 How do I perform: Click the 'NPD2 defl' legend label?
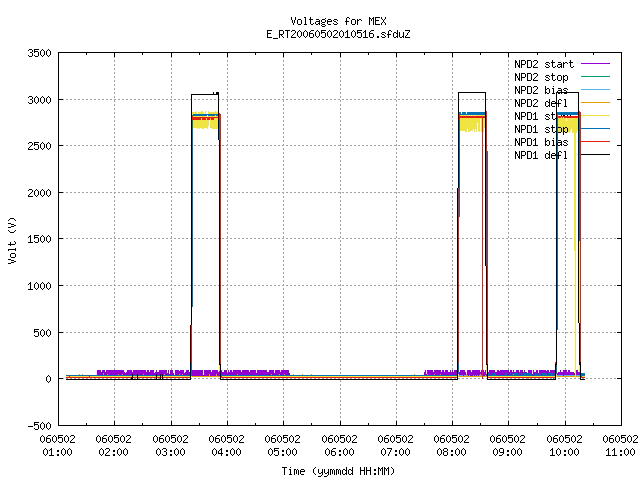coord(541,103)
